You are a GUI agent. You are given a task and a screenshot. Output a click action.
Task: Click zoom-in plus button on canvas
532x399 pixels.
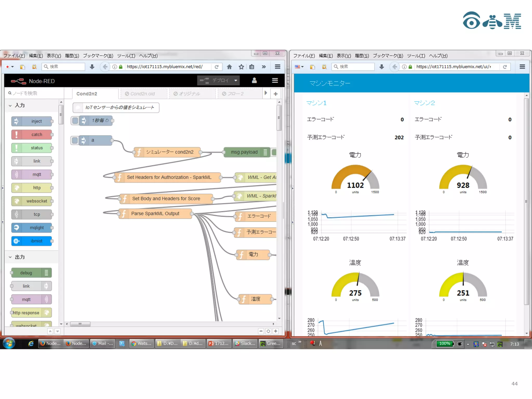pyautogui.click(x=276, y=331)
